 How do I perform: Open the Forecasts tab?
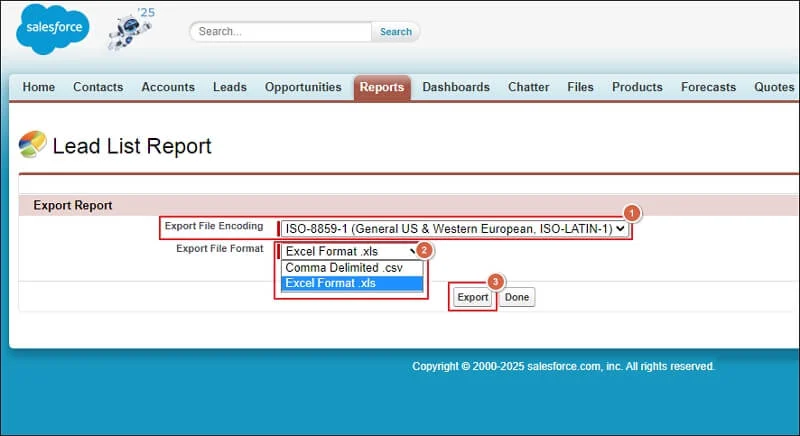tap(708, 87)
